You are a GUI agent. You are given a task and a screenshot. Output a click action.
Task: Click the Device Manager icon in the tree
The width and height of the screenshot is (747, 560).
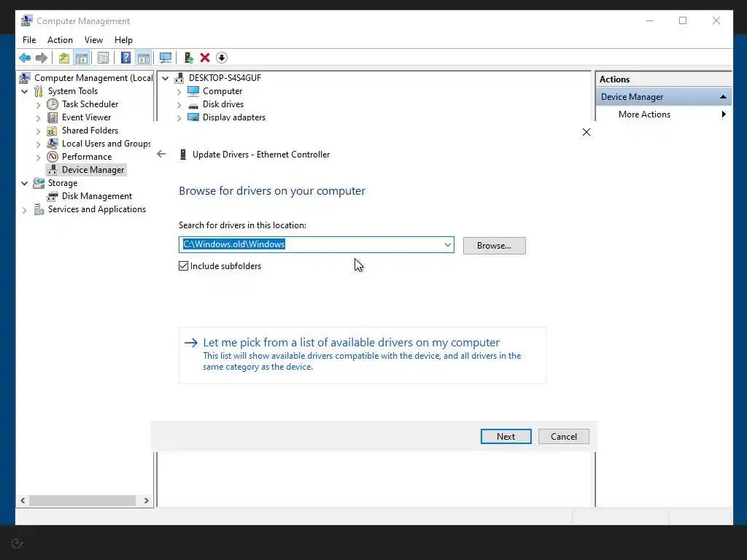click(53, 170)
